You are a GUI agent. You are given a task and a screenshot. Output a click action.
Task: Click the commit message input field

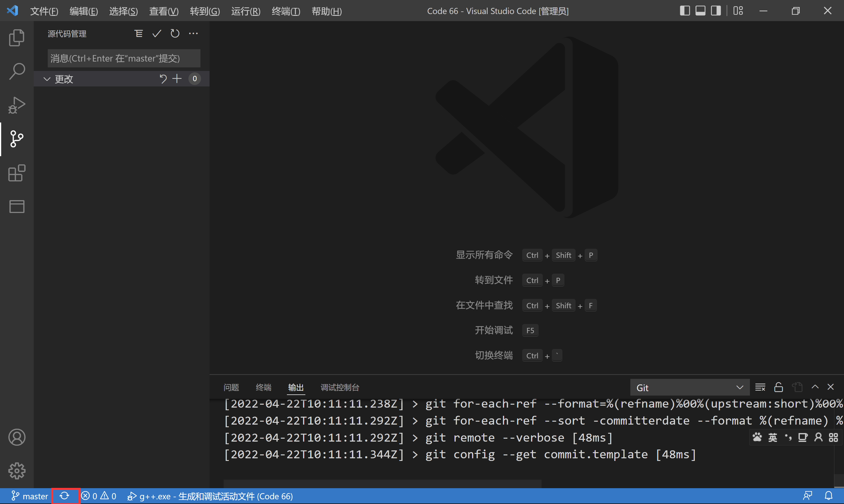[124, 58]
